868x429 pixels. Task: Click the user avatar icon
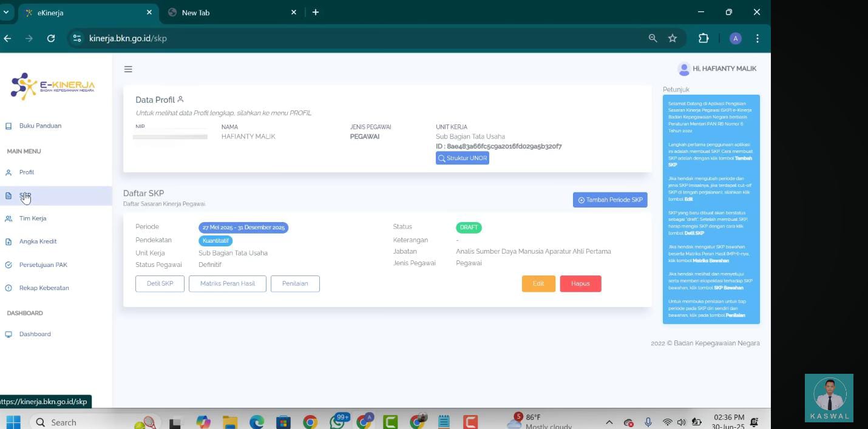684,69
